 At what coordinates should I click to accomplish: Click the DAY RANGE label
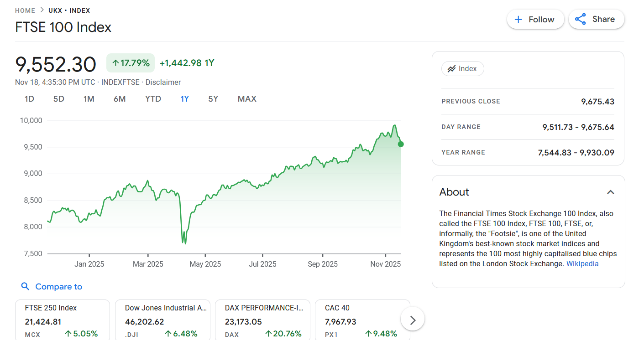pos(461,127)
